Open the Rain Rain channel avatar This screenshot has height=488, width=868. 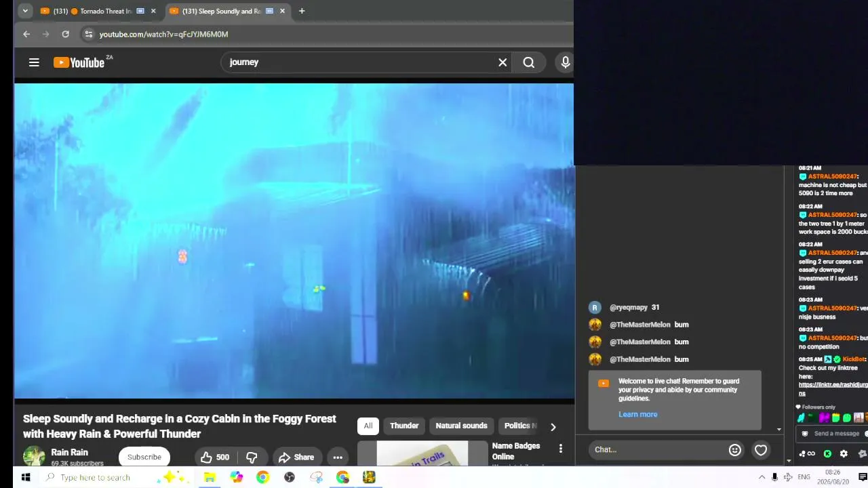pyautogui.click(x=34, y=456)
